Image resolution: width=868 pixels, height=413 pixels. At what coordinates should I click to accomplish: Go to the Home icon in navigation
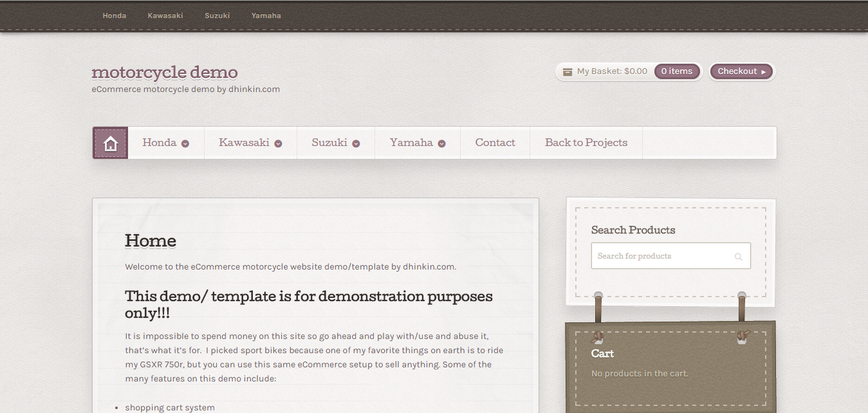tap(111, 143)
